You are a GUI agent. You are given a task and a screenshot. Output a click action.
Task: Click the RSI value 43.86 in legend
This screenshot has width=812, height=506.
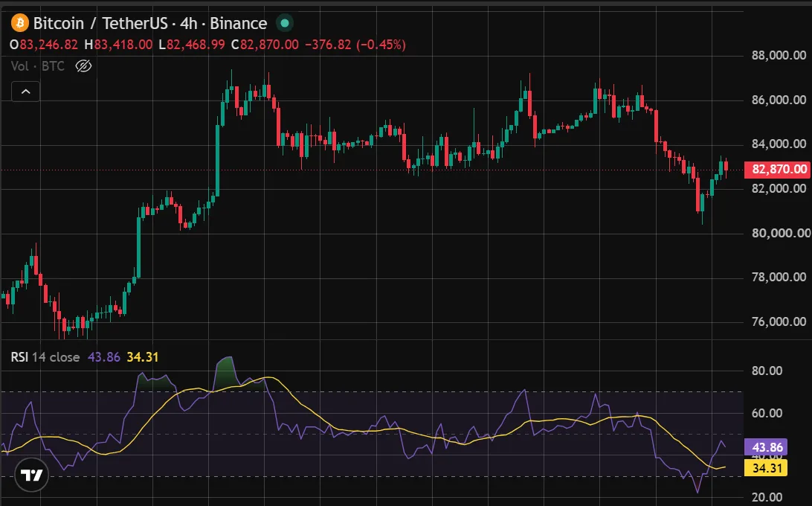coord(103,357)
